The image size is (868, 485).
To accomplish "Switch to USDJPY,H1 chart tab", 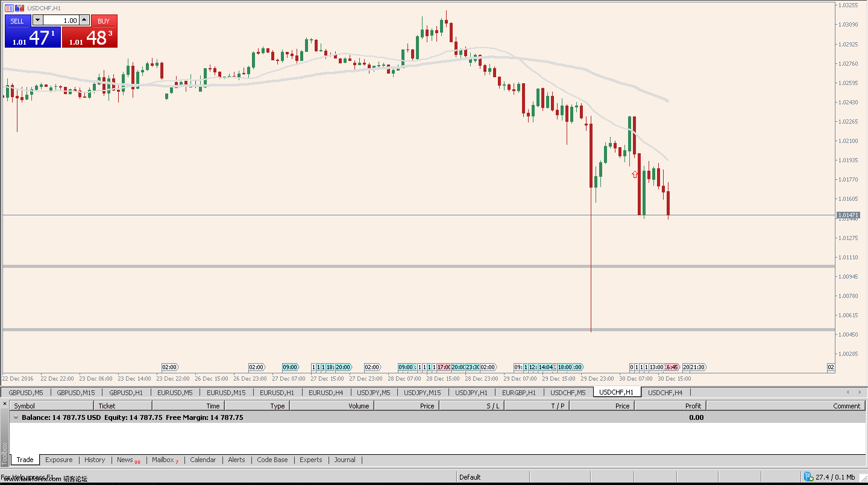I will tap(471, 392).
